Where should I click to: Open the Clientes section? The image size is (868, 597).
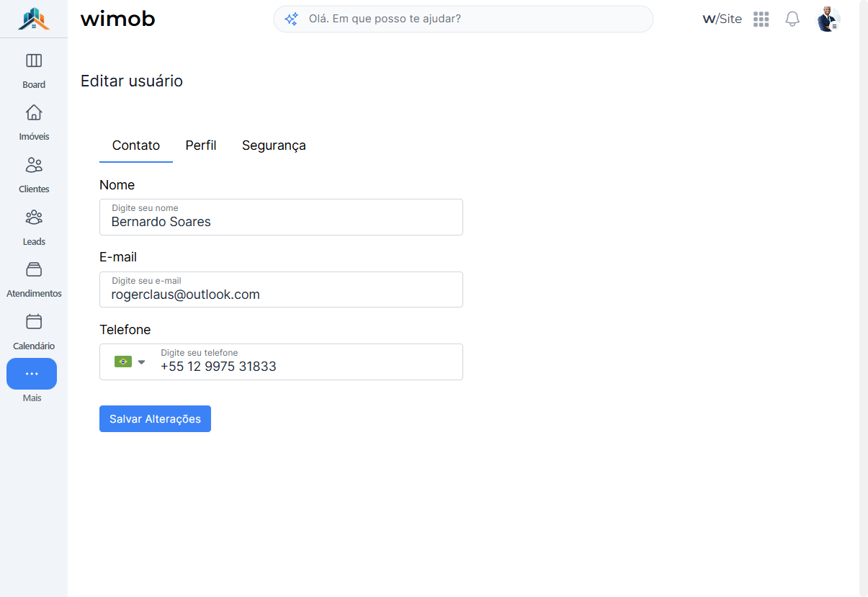[34, 175]
